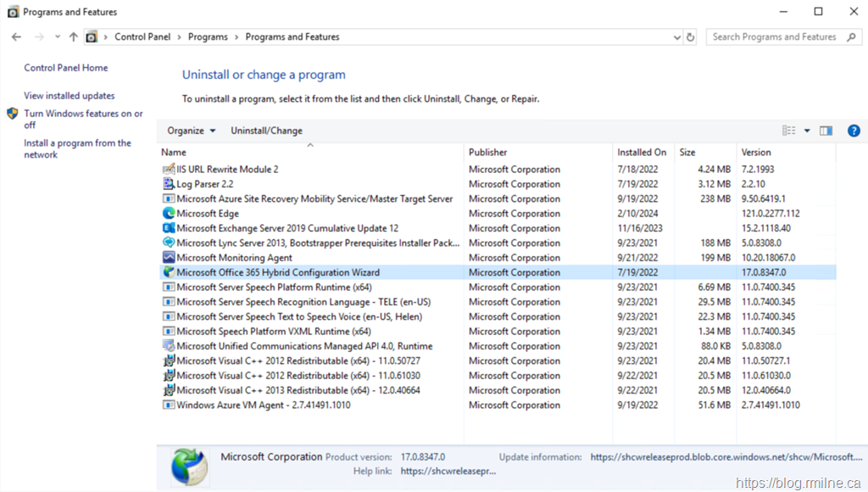Open the Help question mark icon
The image size is (868, 492).
854,131
